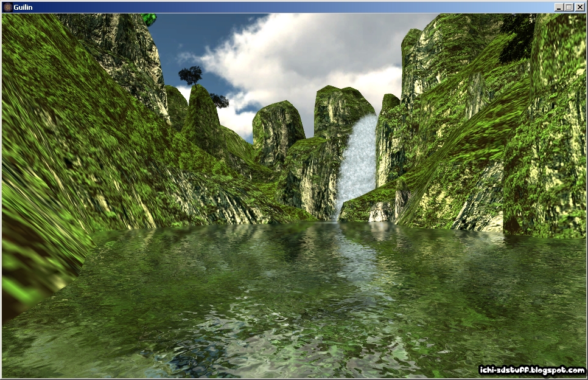The width and height of the screenshot is (588, 380).
Task: Click the Guilin title bar text
Action: 23,7
